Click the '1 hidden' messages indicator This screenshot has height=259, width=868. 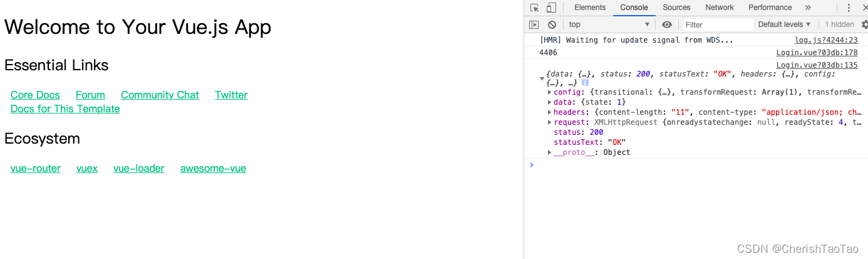(x=839, y=24)
